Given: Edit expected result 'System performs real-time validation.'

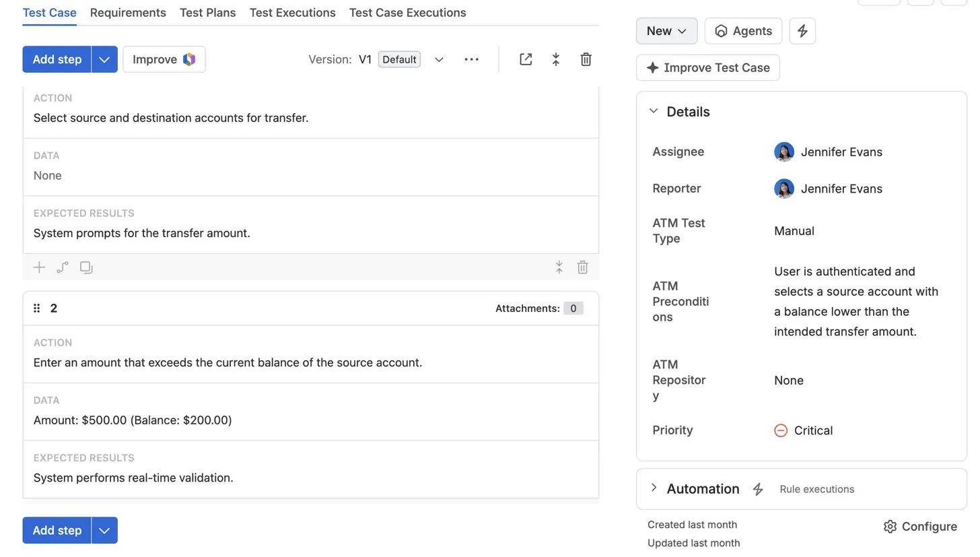Looking at the screenshot, I should [x=133, y=478].
